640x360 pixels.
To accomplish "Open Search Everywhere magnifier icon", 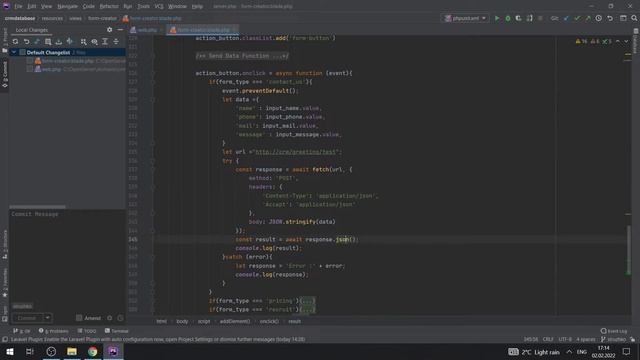I will (634, 18).
